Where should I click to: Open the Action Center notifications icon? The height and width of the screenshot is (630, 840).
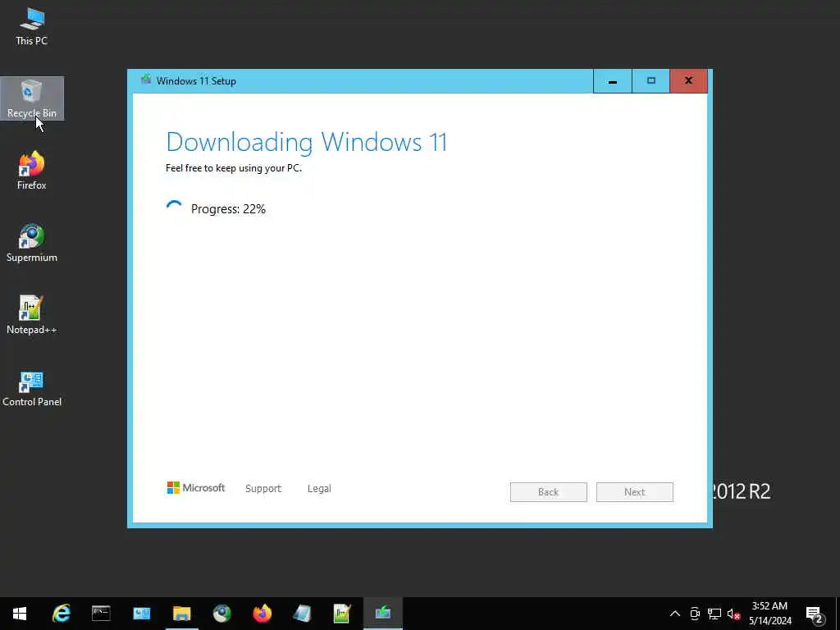pyautogui.click(x=815, y=614)
